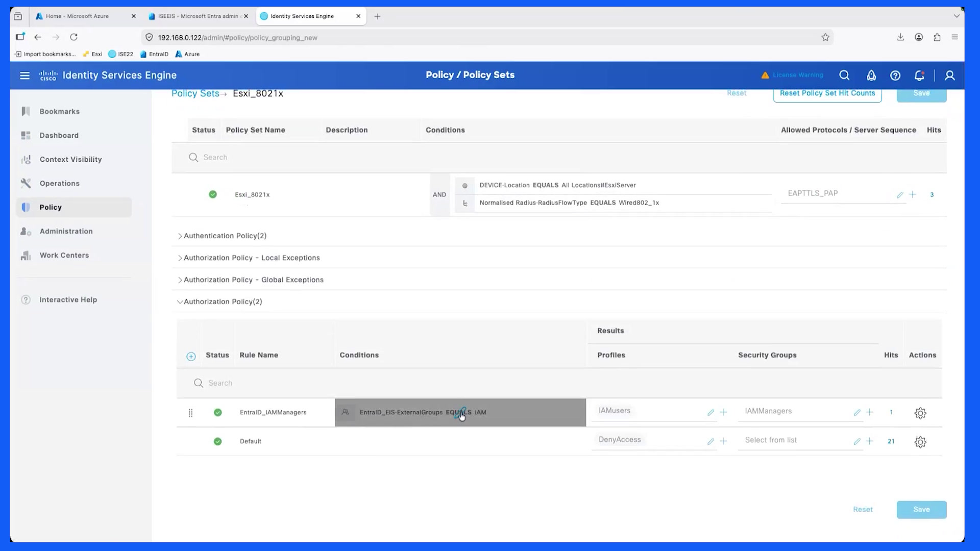The height and width of the screenshot is (551, 980).
Task: Open the ISE global search icon
Action: 844,76
